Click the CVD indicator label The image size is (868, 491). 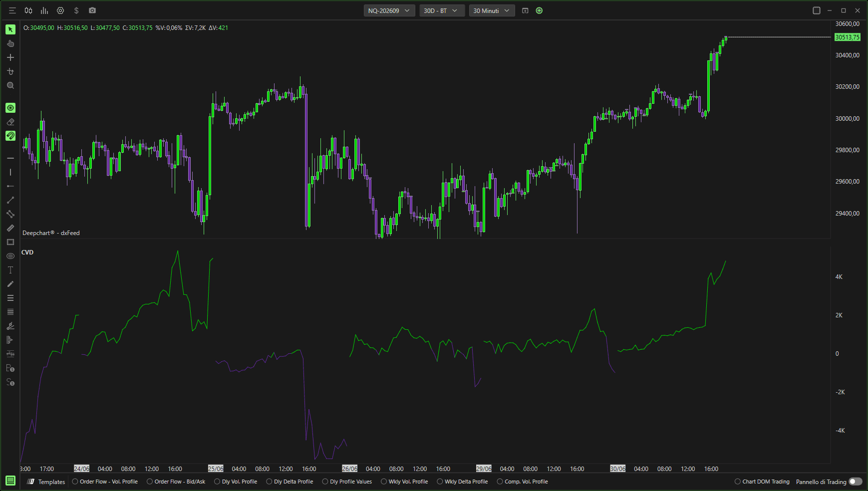click(x=27, y=252)
